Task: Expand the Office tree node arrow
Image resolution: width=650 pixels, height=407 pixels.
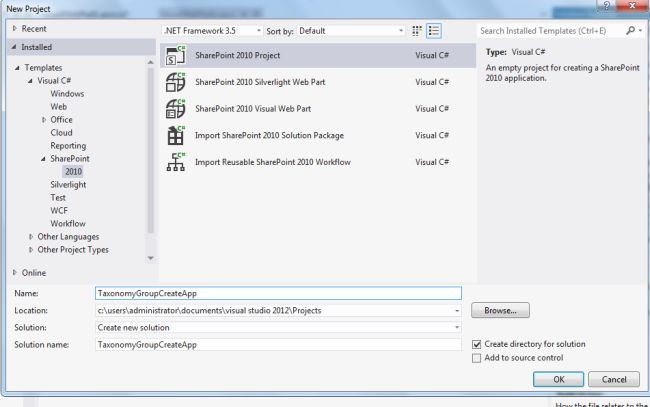Action: click(x=44, y=120)
